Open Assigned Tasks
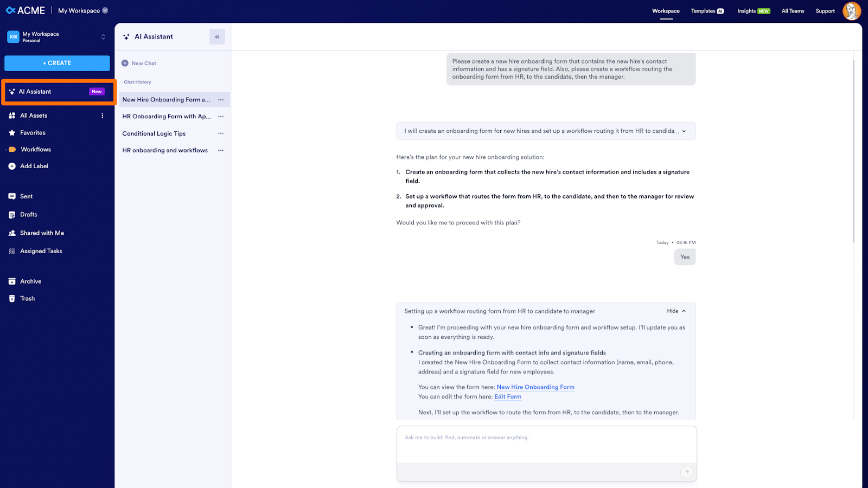Screen dimensions: 868x488 pyautogui.click(x=40, y=251)
